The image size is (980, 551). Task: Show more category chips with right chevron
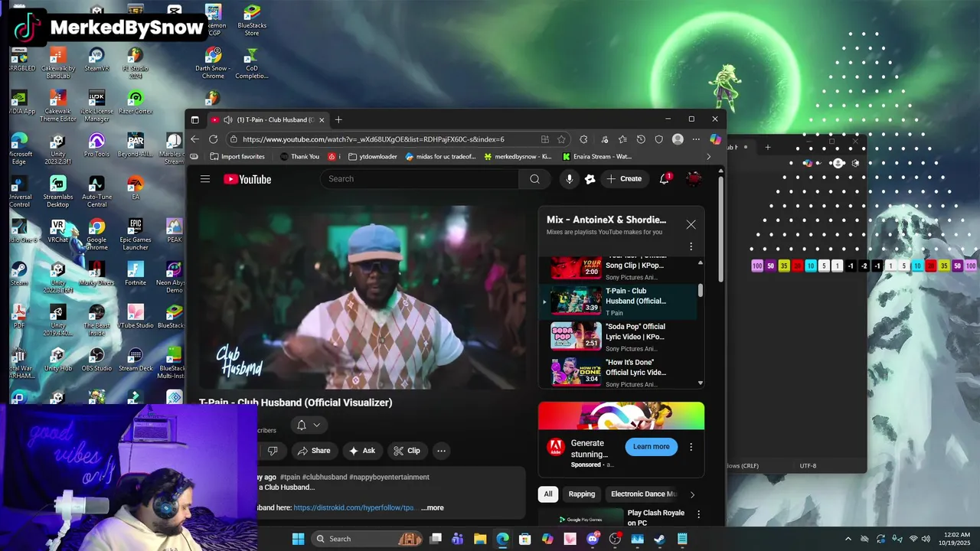[692, 494]
